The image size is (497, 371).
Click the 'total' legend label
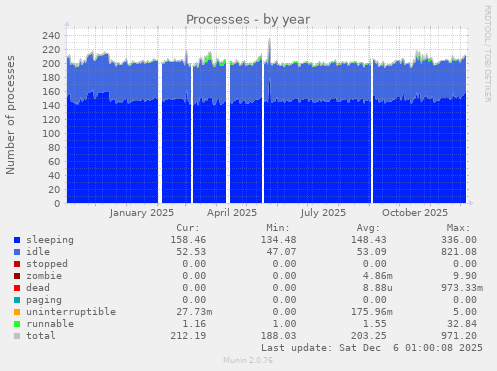(41, 336)
